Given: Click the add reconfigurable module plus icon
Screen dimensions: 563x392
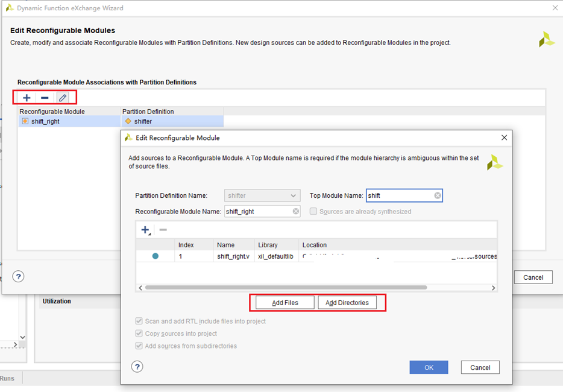Looking at the screenshot, I should pos(27,98).
